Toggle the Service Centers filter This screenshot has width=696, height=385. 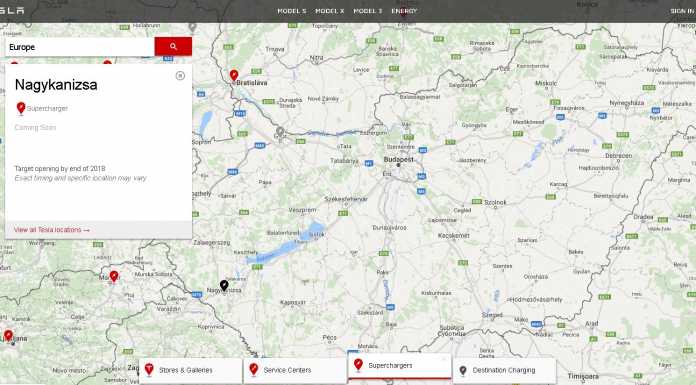coord(295,370)
